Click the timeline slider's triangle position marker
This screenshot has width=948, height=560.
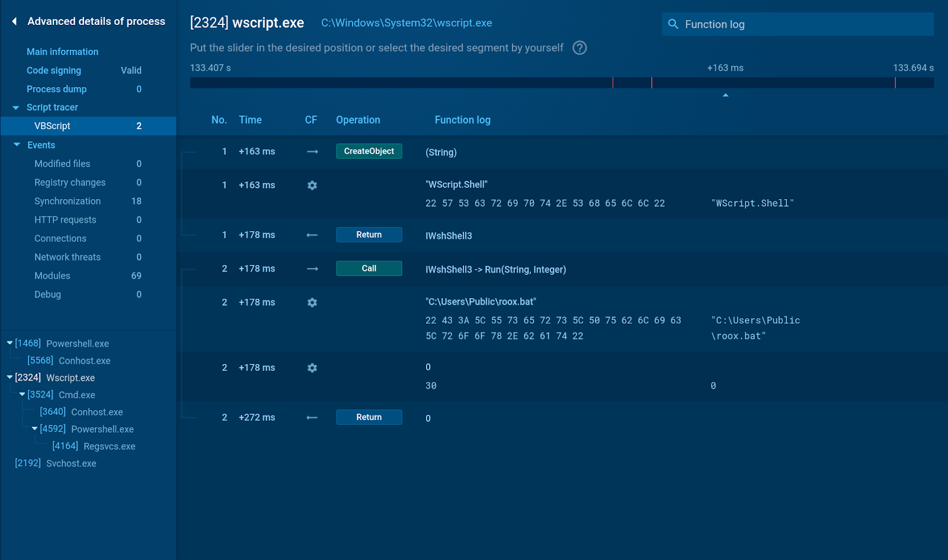[x=725, y=95]
